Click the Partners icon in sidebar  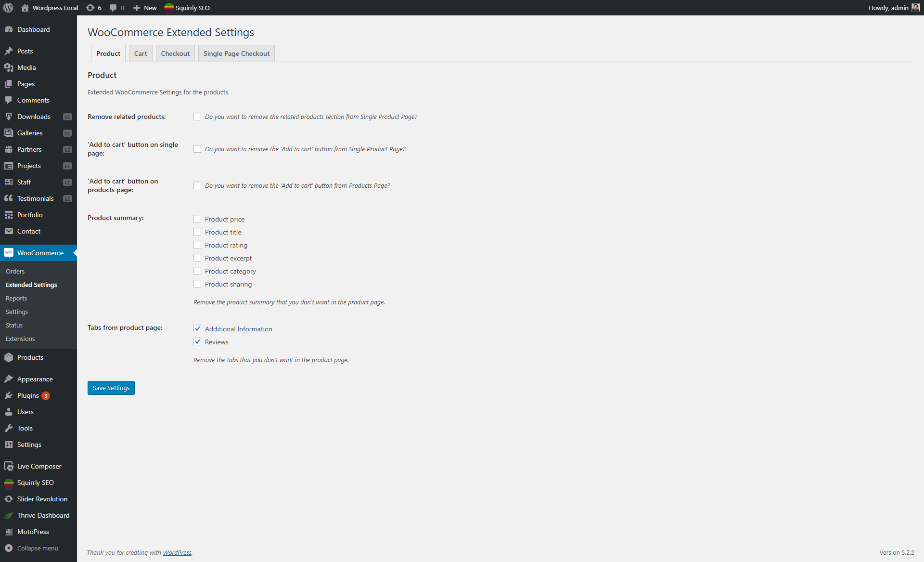coord(9,149)
